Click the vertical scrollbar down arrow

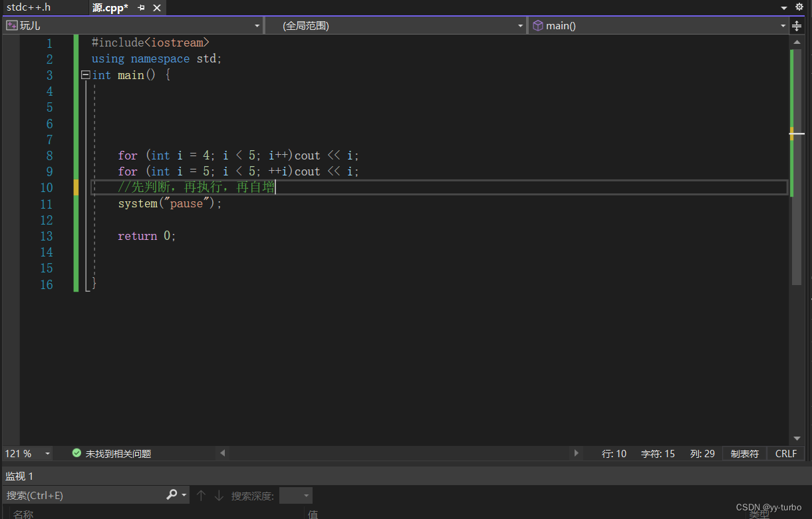point(797,439)
